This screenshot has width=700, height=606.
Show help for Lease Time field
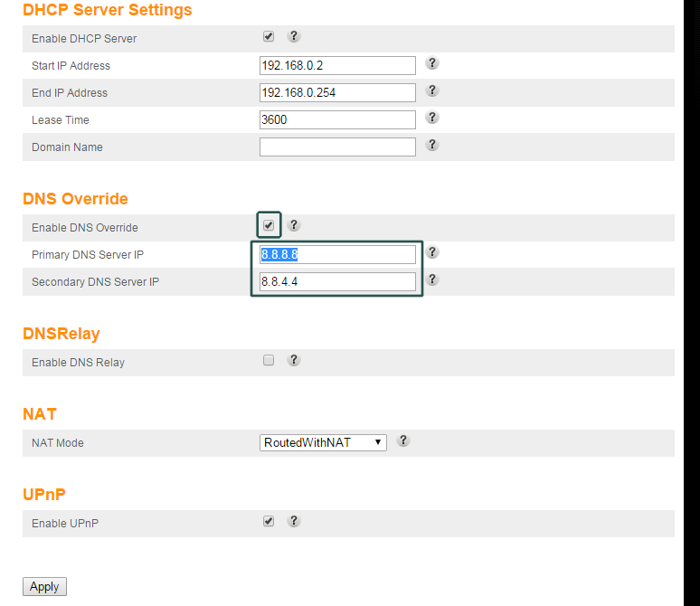pos(432,118)
